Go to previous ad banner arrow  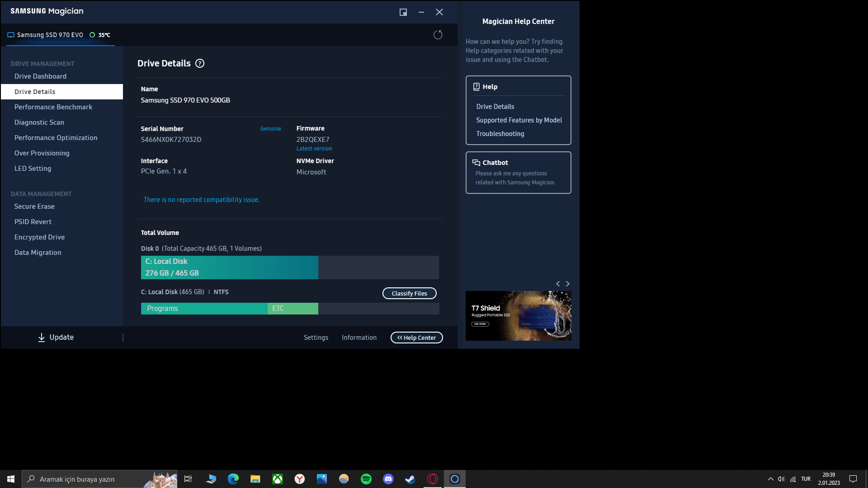point(558,284)
